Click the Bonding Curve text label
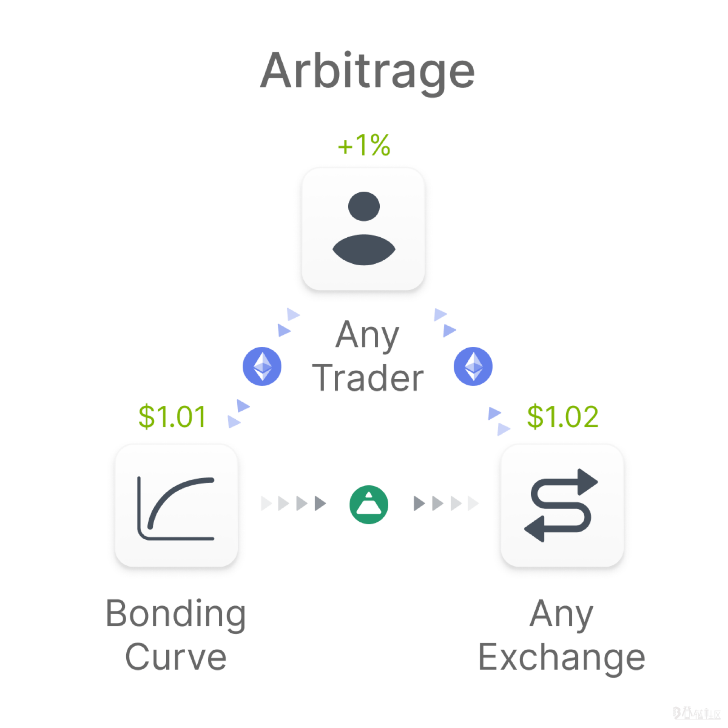The height and width of the screenshot is (728, 728). coord(176,635)
